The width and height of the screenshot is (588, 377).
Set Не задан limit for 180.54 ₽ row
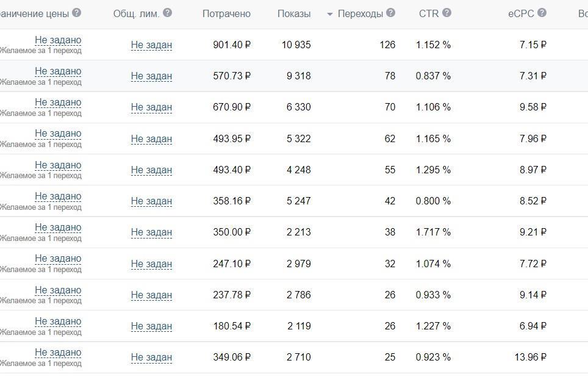tap(151, 326)
